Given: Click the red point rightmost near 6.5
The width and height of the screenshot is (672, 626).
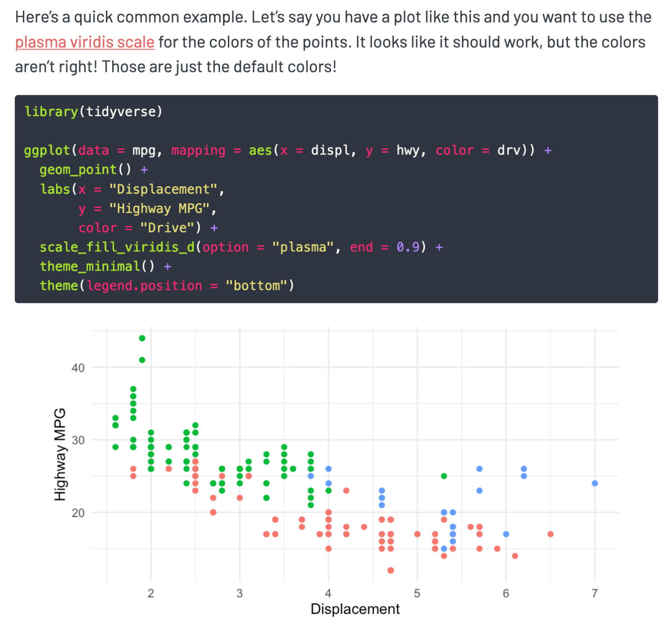Looking at the screenshot, I should point(550,534).
